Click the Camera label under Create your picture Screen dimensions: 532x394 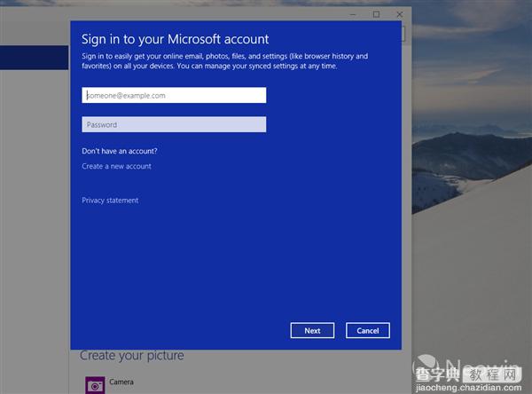coord(121,382)
